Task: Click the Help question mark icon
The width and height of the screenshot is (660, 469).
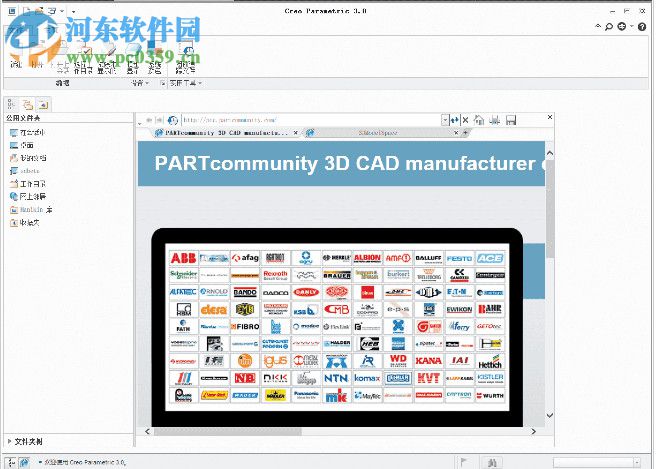Action: [x=642, y=27]
